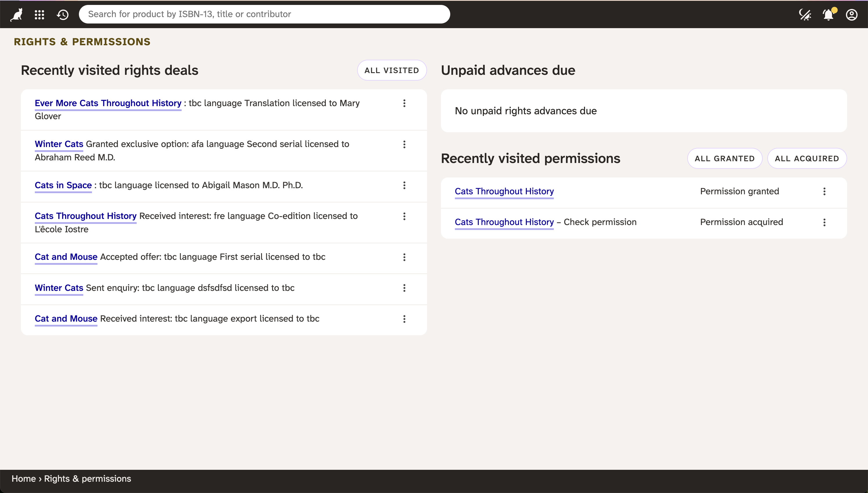The image size is (868, 493).
Task: Open kebab menu on Ever More Cats Throughout History
Action: click(404, 103)
